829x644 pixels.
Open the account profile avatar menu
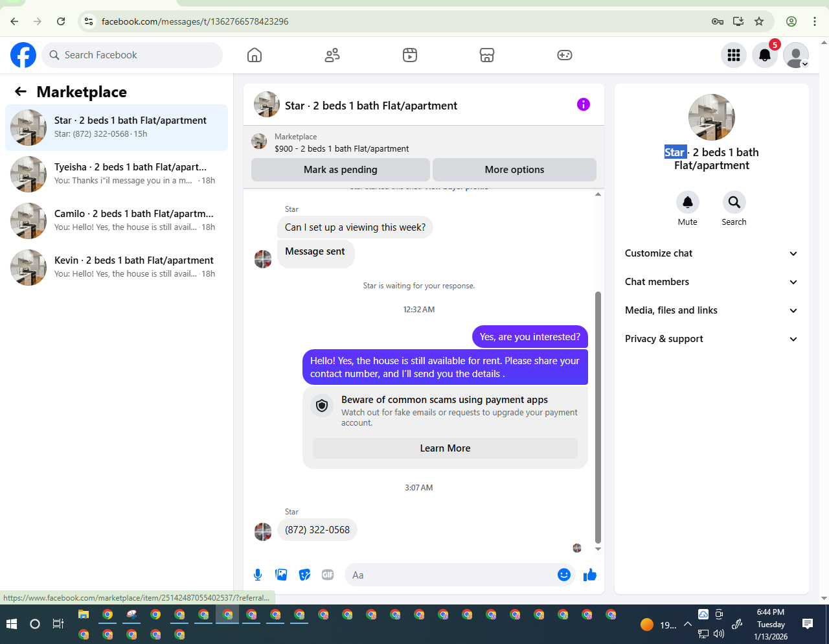point(796,55)
